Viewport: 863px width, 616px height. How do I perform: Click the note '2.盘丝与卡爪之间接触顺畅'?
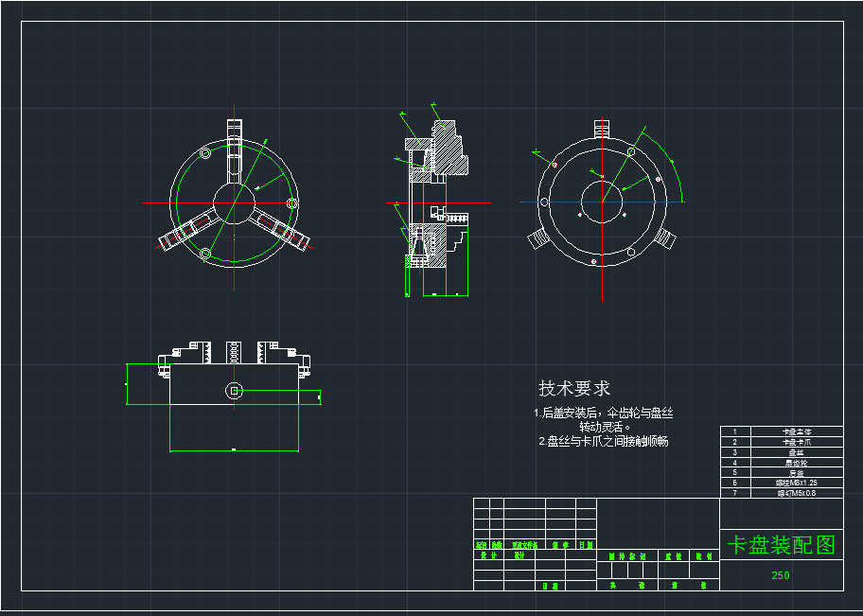coord(603,442)
